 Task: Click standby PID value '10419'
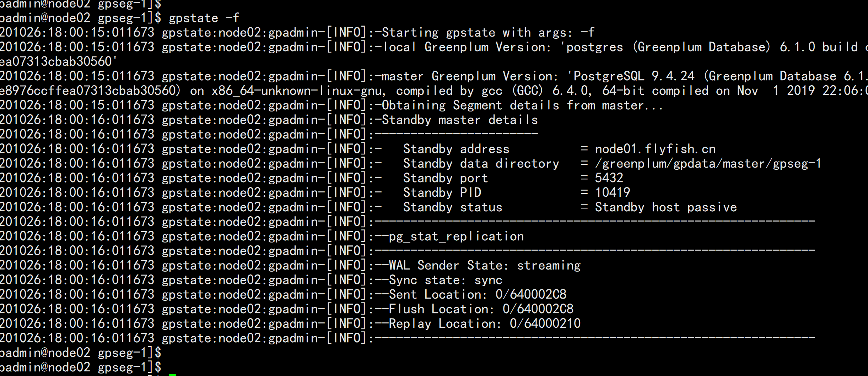tap(613, 193)
